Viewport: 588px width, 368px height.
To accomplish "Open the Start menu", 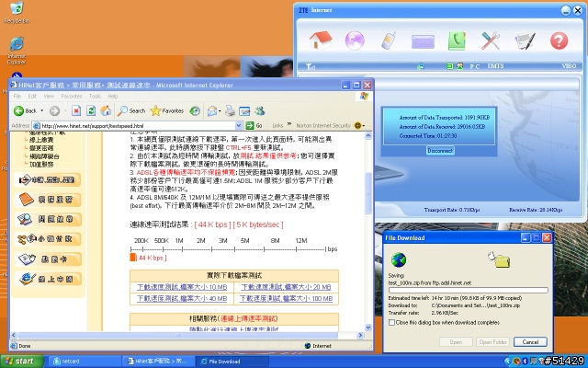I will click(22, 362).
